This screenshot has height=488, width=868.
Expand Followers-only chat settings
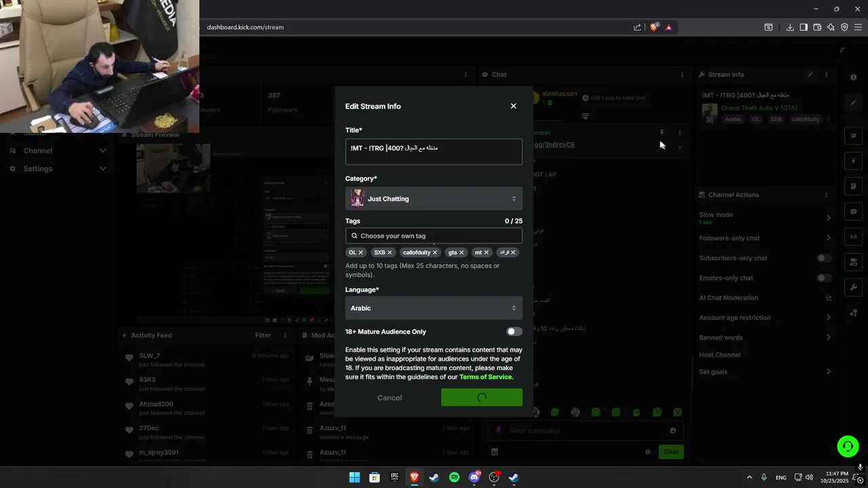pos(828,238)
